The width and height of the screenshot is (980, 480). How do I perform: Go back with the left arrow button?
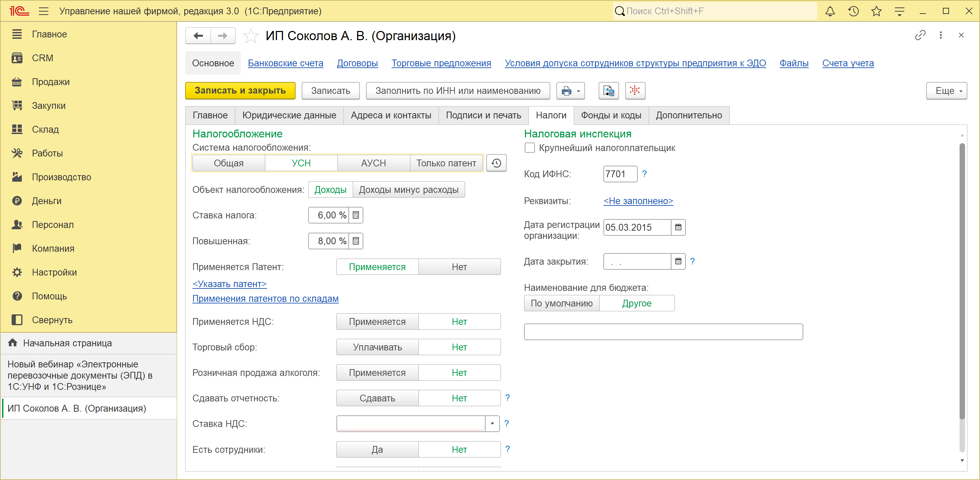tap(198, 36)
